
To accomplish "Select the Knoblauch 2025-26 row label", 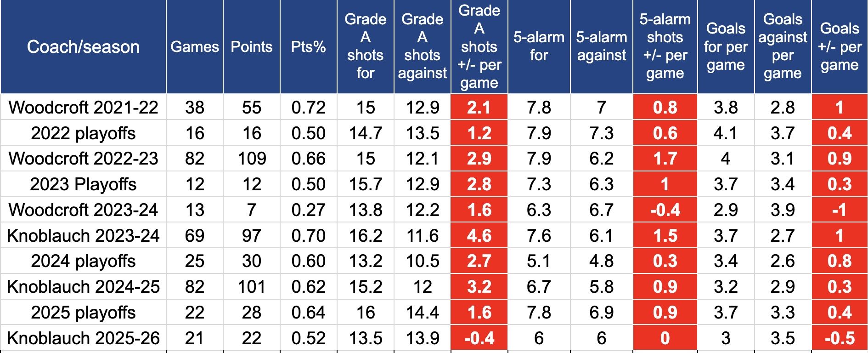I will coord(83,338).
